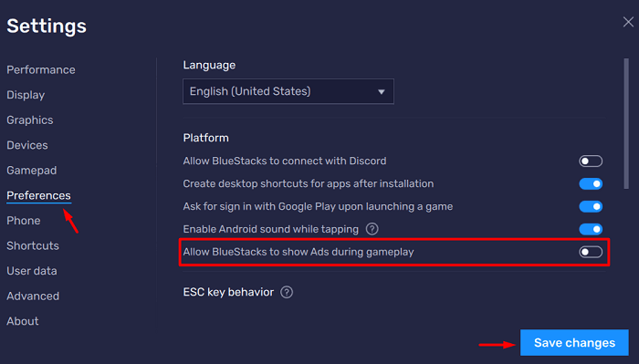639x364 pixels.
Task: Click the Save changes button
Action: [574, 342]
